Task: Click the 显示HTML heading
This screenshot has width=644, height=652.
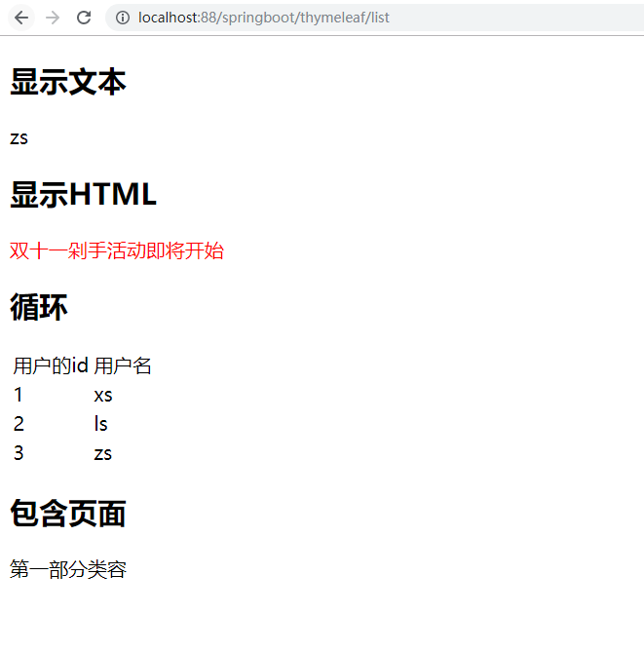Action: [83, 195]
